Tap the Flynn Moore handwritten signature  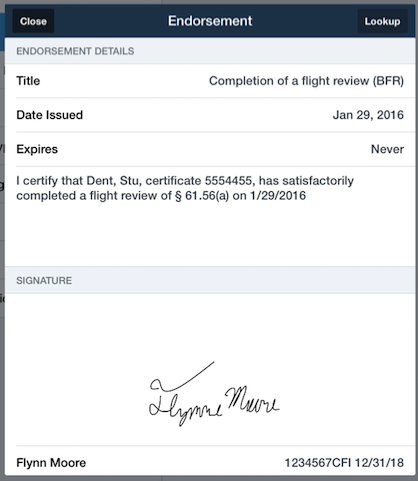tap(213, 394)
